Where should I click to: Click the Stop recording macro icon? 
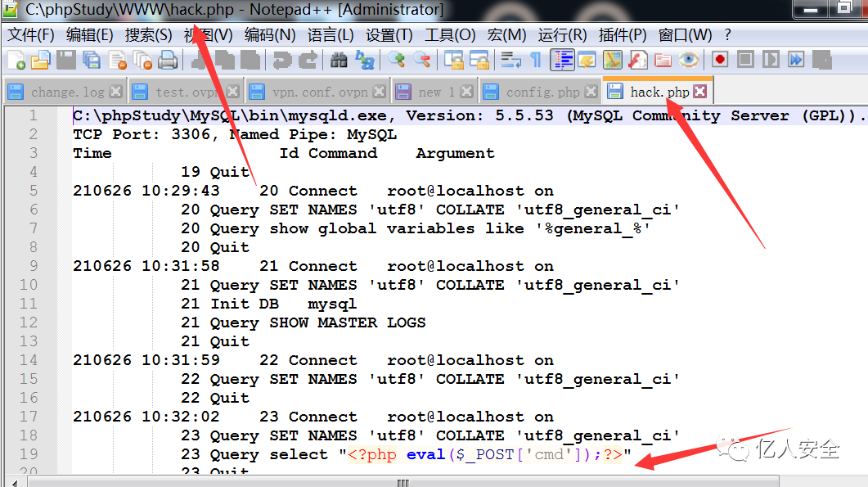tap(745, 60)
